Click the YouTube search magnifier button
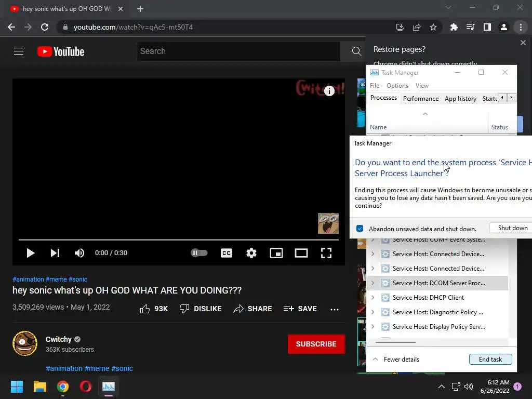Screen dimensions: 532x399 click(356, 51)
